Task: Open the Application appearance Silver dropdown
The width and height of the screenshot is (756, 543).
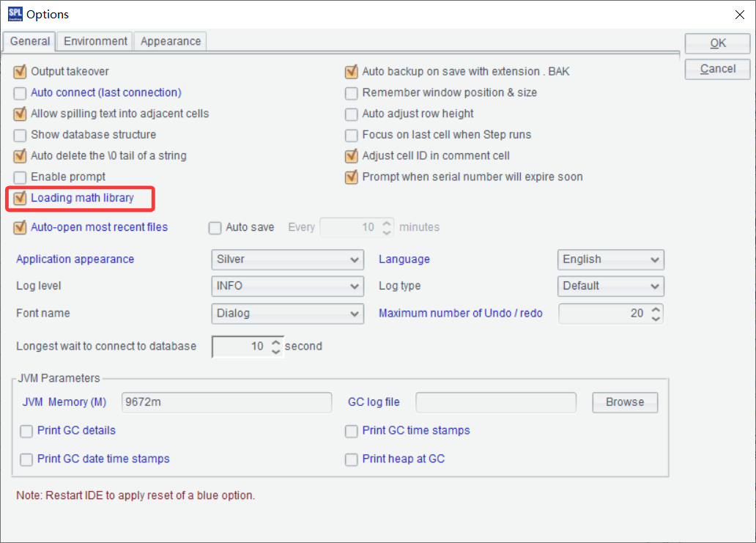Action: pyautogui.click(x=286, y=259)
